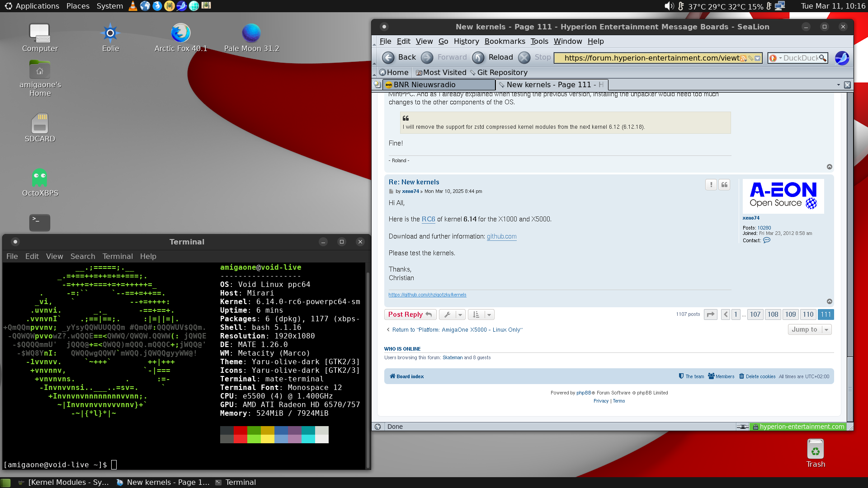Open the Trash desktop icon
868x488 pixels.
(x=816, y=454)
